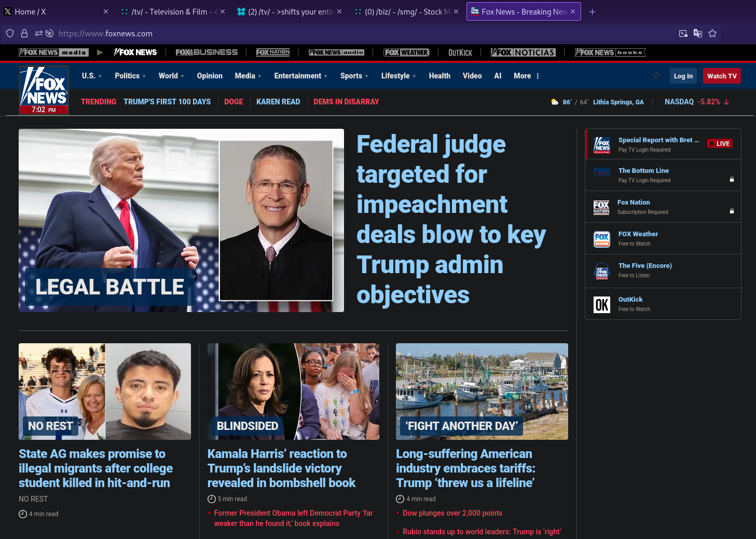Open the Karen Read trending link
The height and width of the screenshot is (539, 756).
click(278, 102)
